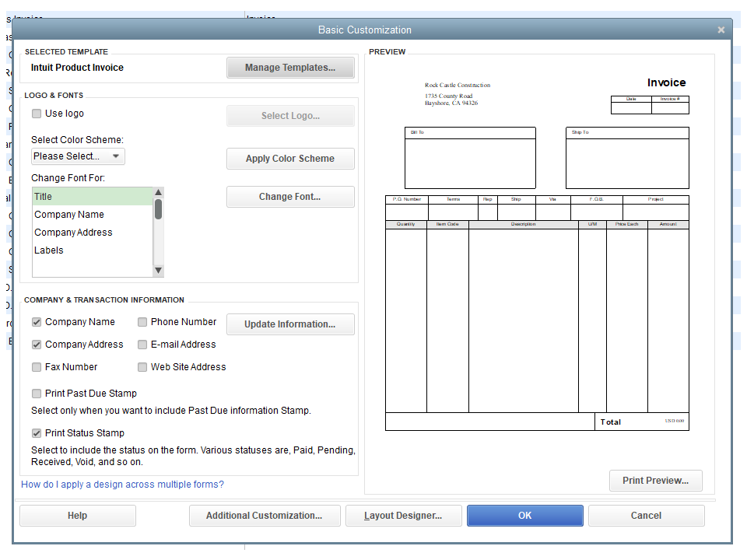Open Additional Customization dialog
The width and height of the screenshot is (747, 560).
tap(265, 516)
